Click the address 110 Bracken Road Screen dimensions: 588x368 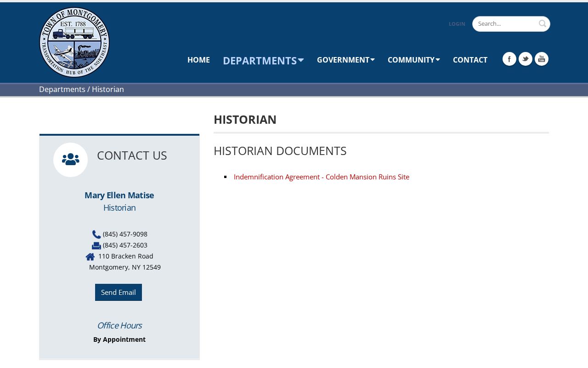[x=126, y=256]
